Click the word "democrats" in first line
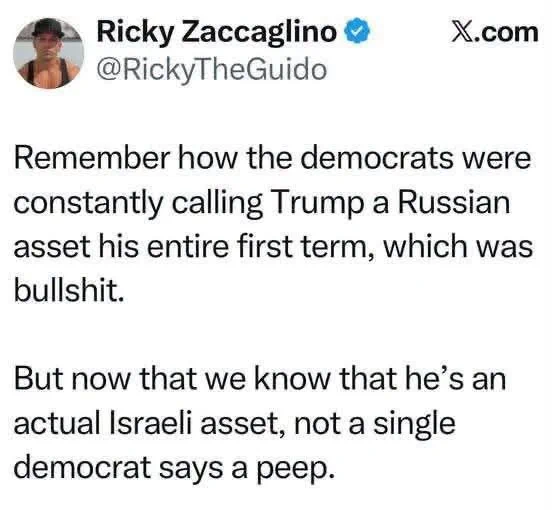Viewport: 552px width, 510px height. (377, 158)
